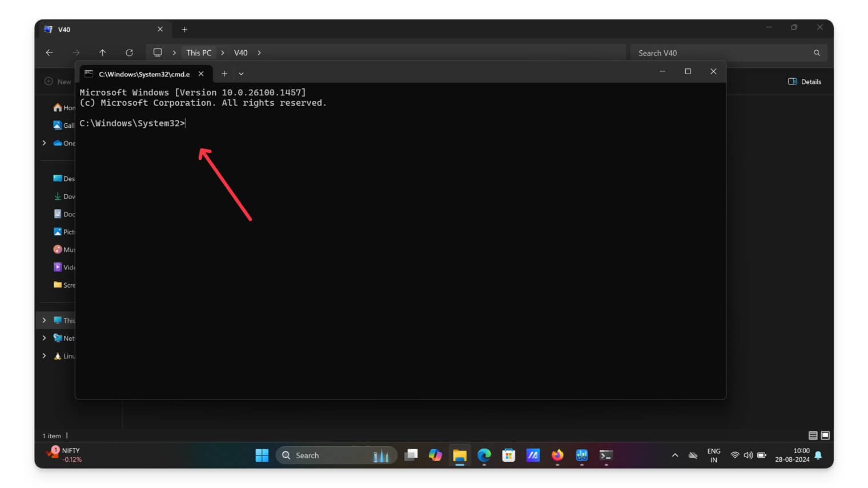Open battery status in system tray
Screen dimensions: 868x488
[x=762, y=455]
